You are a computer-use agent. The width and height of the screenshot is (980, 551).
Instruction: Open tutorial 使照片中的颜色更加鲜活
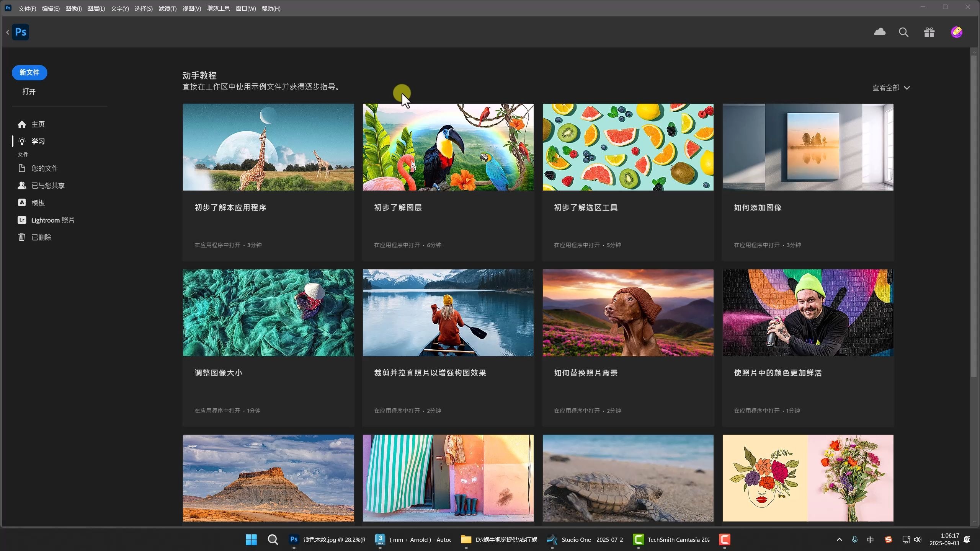(778, 373)
